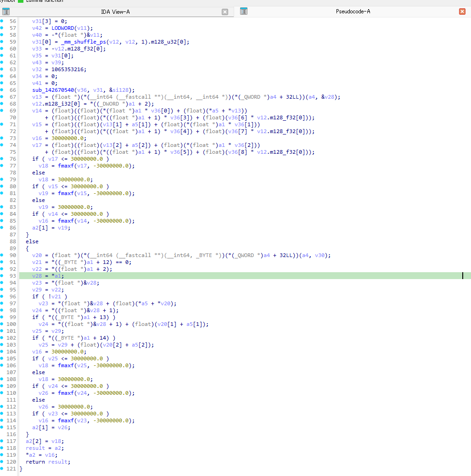Viewport: 471px width, 476px height.
Task: Switch to the IDA View-A tab
Action: [115, 12]
